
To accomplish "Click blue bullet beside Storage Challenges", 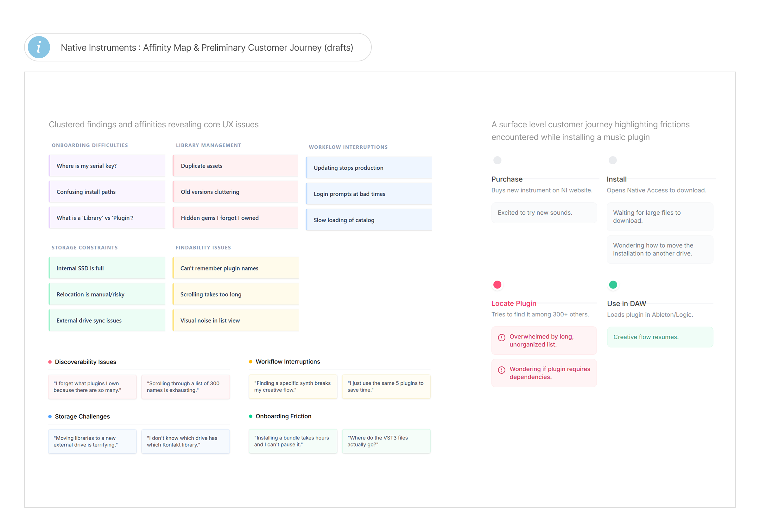I will pyautogui.click(x=50, y=416).
